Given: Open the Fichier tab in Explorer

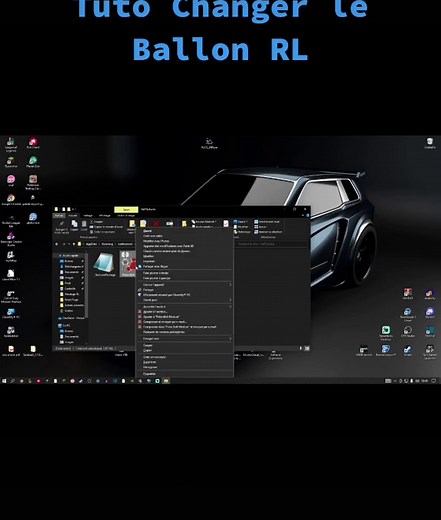Looking at the screenshot, I should click(x=59, y=215).
